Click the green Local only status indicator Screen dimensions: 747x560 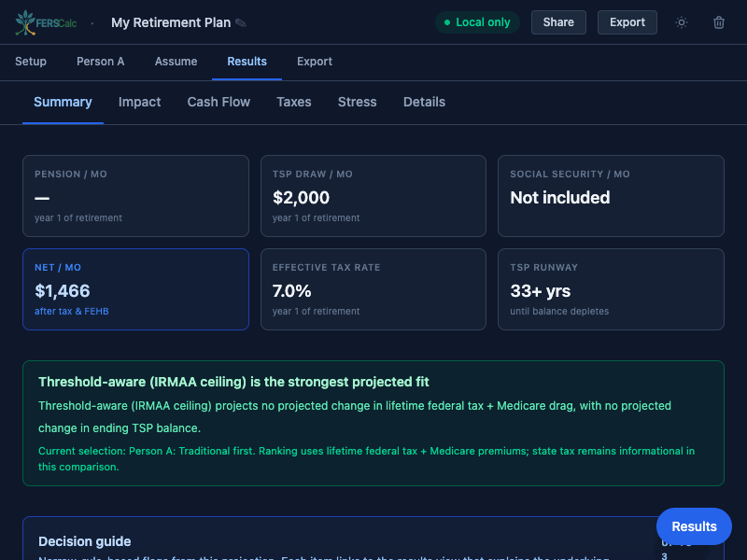click(x=477, y=21)
